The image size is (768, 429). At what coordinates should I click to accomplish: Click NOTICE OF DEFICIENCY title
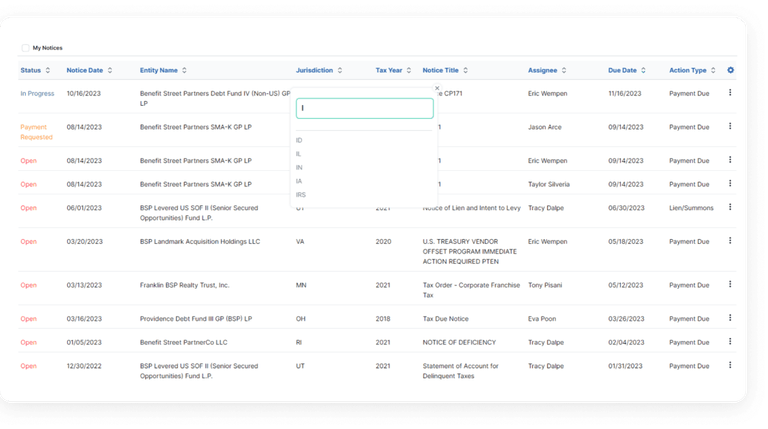(459, 343)
